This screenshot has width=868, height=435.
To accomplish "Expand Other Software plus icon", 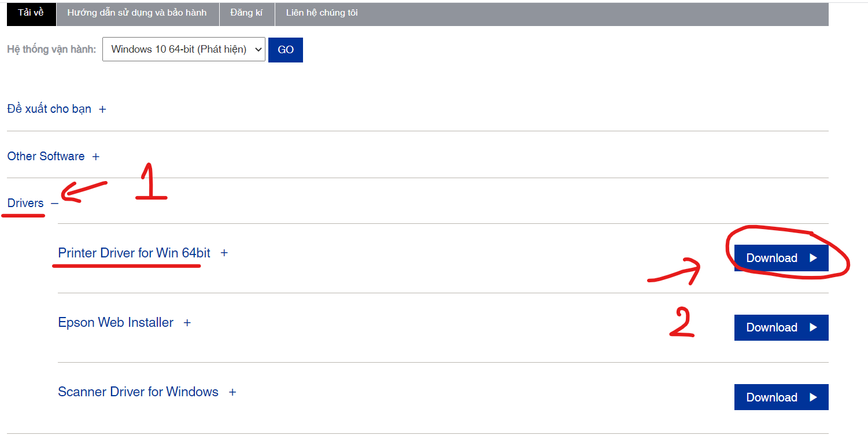I will (96, 157).
